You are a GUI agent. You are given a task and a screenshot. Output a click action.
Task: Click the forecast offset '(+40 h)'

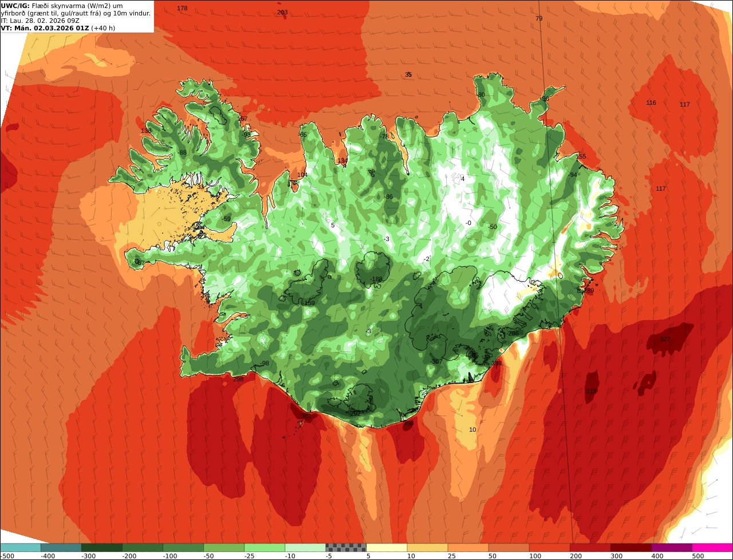[x=103, y=27]
